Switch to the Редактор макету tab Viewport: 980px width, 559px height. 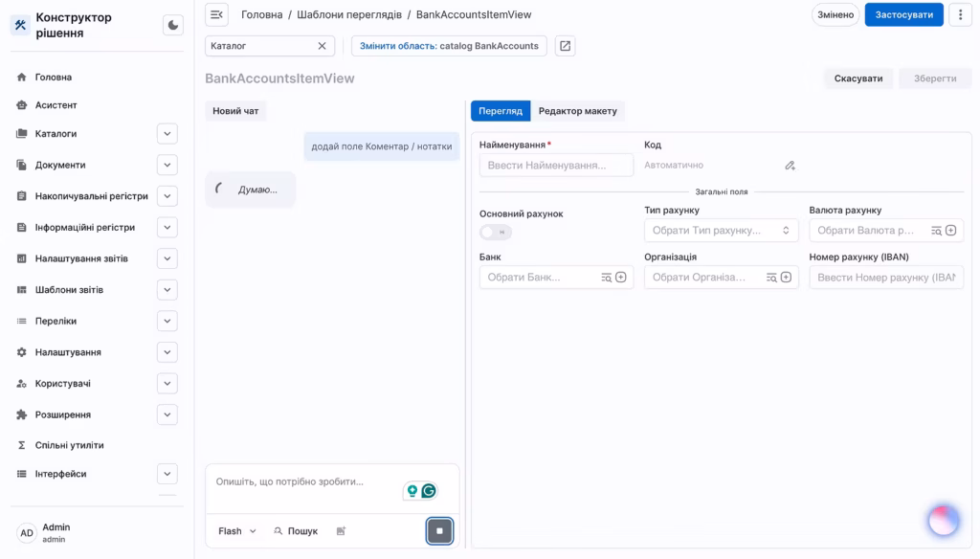[x=577, y=111]
